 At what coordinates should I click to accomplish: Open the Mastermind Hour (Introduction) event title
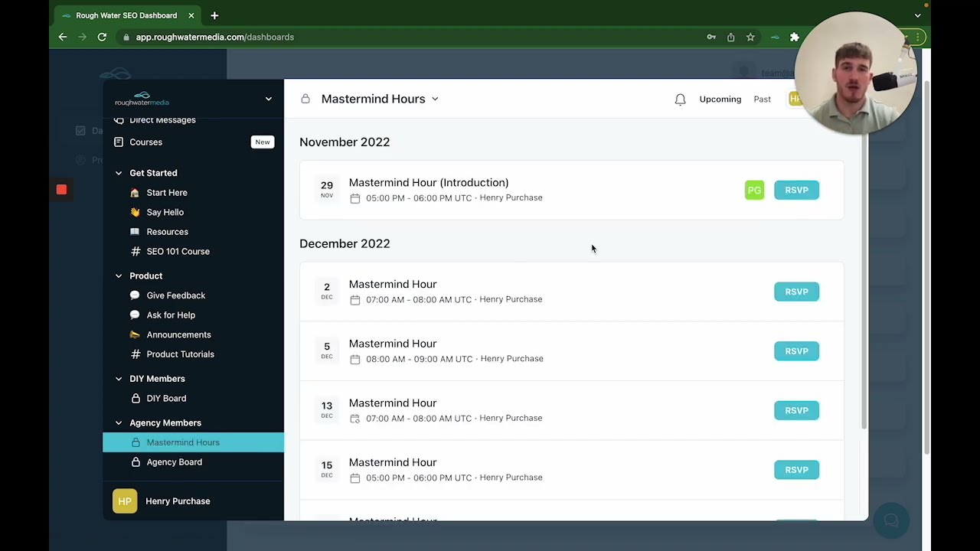[x=429, y=183]
